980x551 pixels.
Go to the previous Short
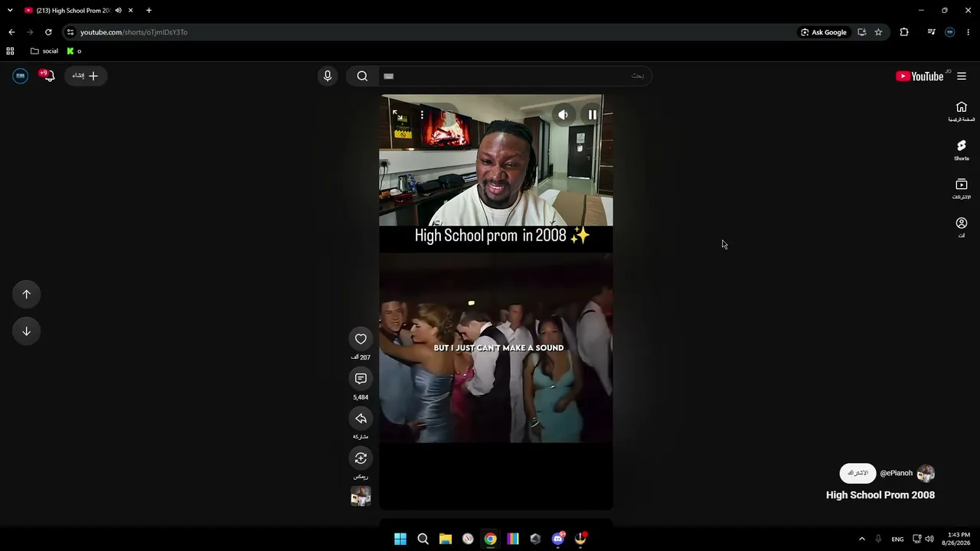[26, 295]
